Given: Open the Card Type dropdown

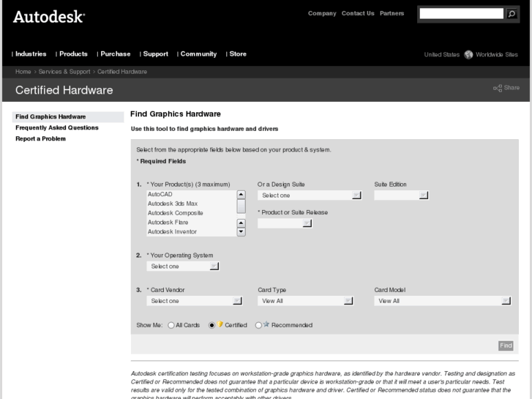Looking at the screenshot, I should point(305,301).
